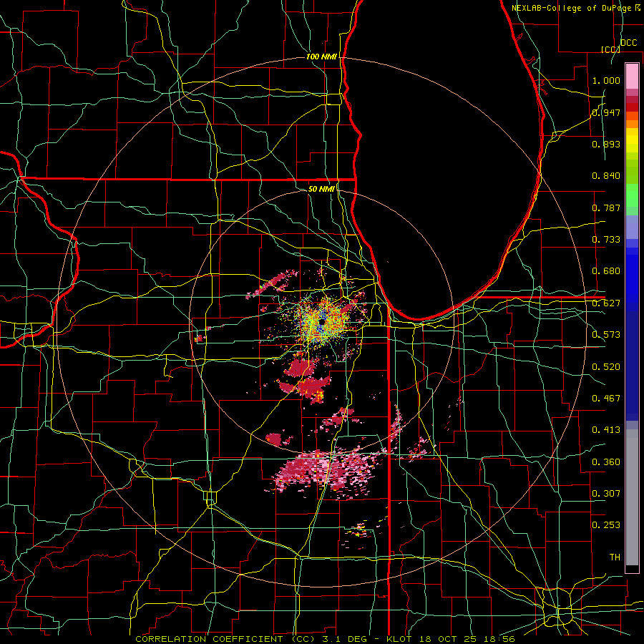Click the 0.413 scale value
This screenshot has width=644, height=644.
[606, 430]
